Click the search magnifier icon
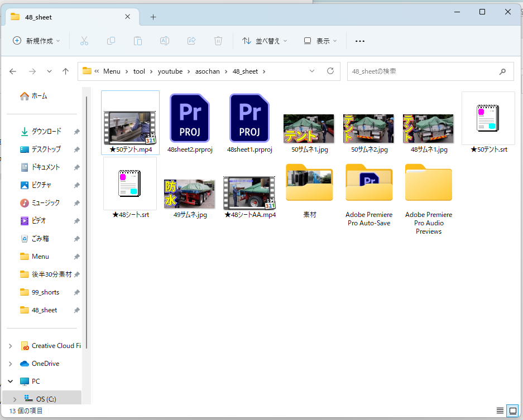Viewport: 523px width, 420px height. pos(502,71)
